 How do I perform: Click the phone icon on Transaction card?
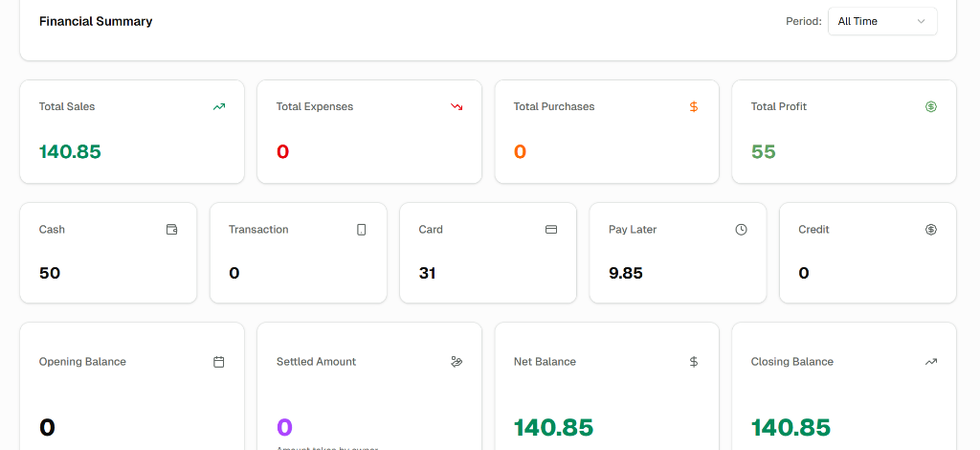[361, 230]
